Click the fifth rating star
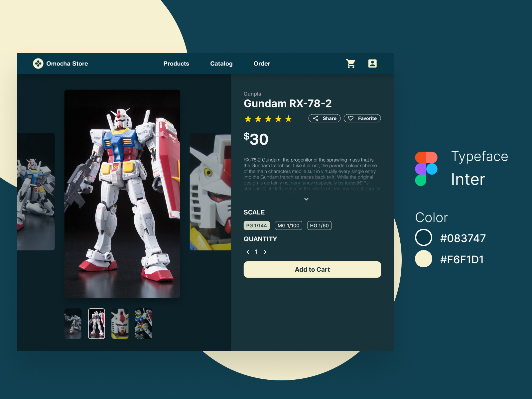 coord(288,119)
